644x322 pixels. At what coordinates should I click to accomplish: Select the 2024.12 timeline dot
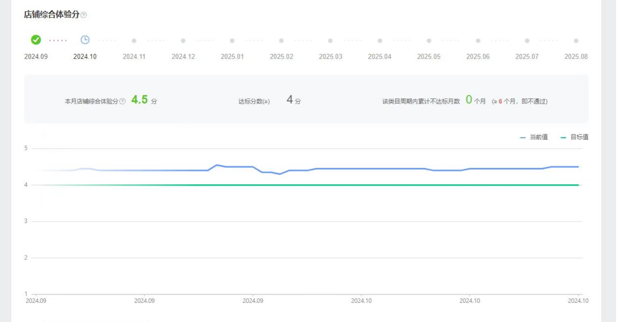(x=183, y=41)
